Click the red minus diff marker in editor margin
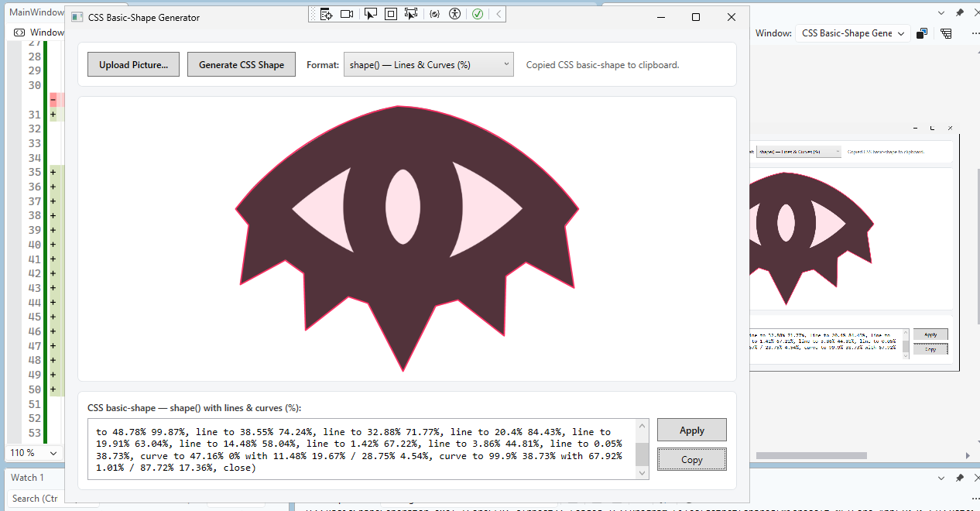Viewport: 980px width, 511px height. click(x=53, y=100)
